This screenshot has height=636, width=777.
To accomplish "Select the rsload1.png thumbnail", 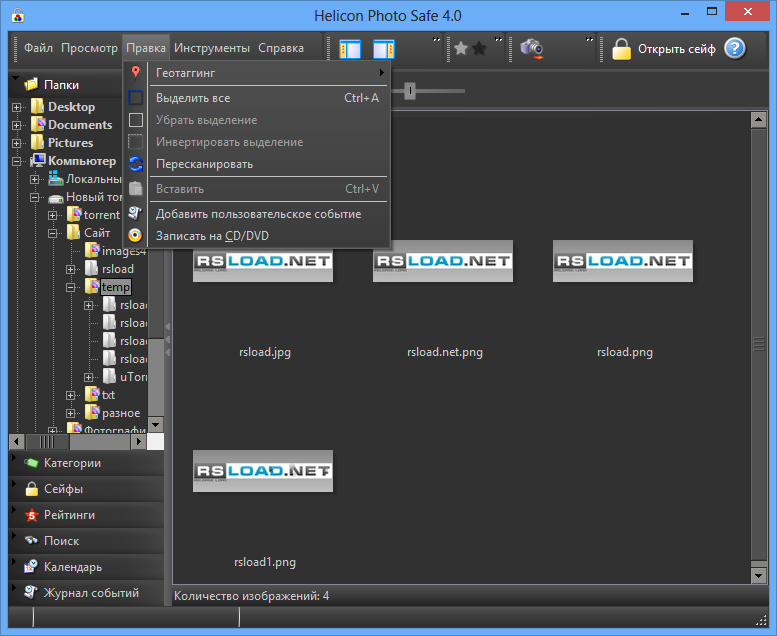I will [x=263, y=471].
